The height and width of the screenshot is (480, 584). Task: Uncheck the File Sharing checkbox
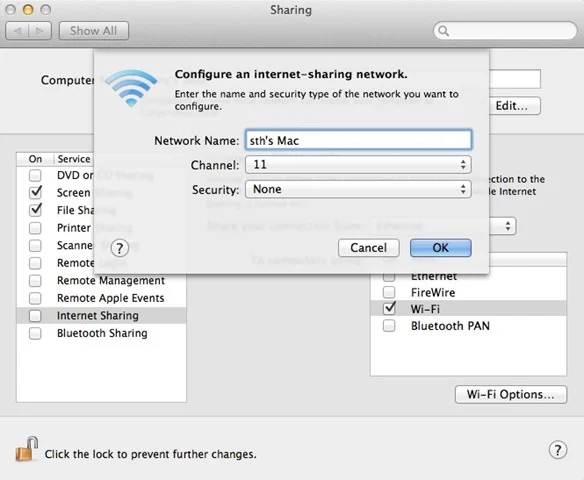pyautogui.click(x=35, y=210)
